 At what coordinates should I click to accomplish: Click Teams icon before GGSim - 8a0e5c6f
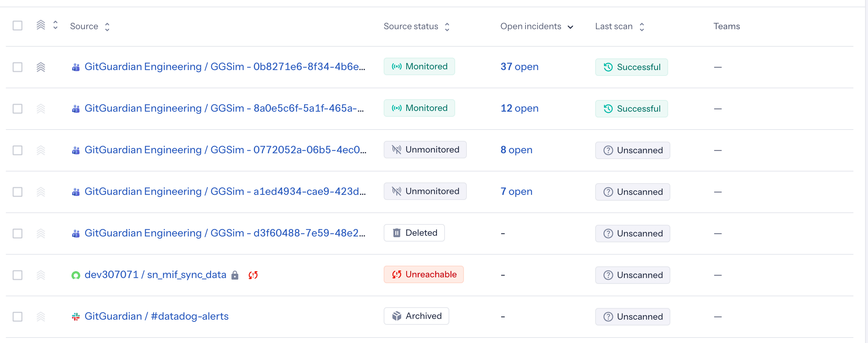pos(76,109)
